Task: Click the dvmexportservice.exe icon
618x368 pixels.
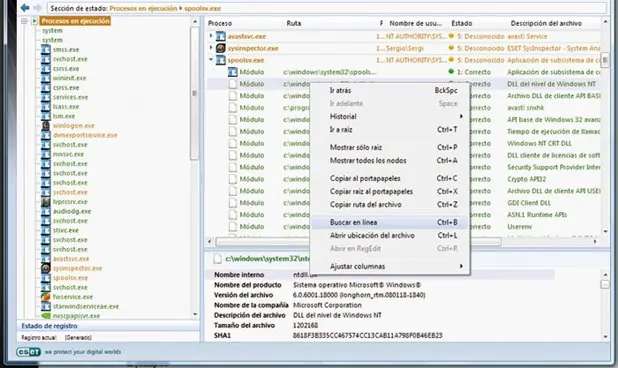Action: coord(46,135)
